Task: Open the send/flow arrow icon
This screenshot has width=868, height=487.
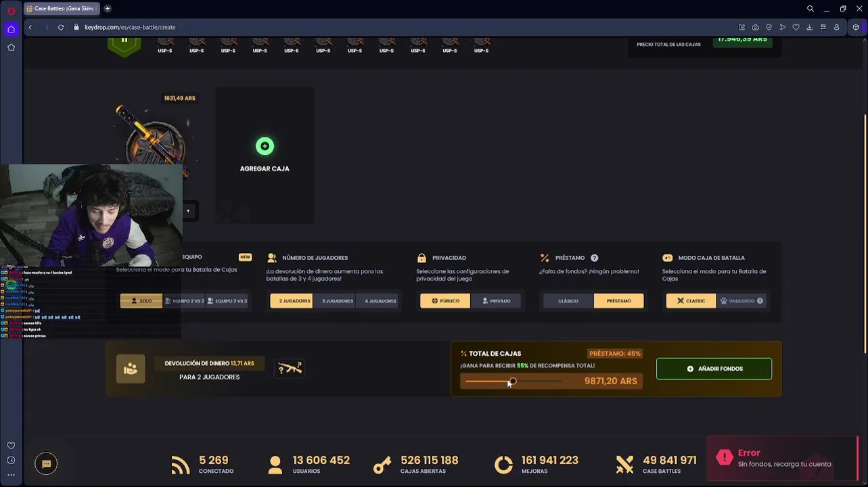Action: [782, 27]
